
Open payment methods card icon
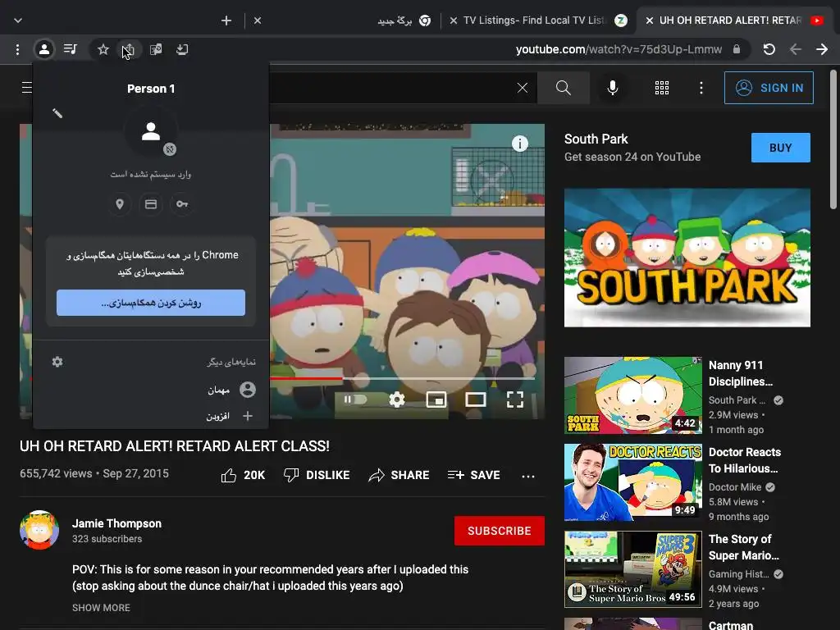[x=151, y=204]
